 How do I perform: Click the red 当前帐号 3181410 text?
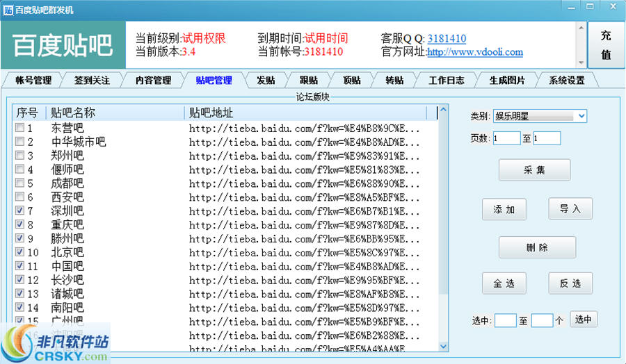tap(323, 52)
